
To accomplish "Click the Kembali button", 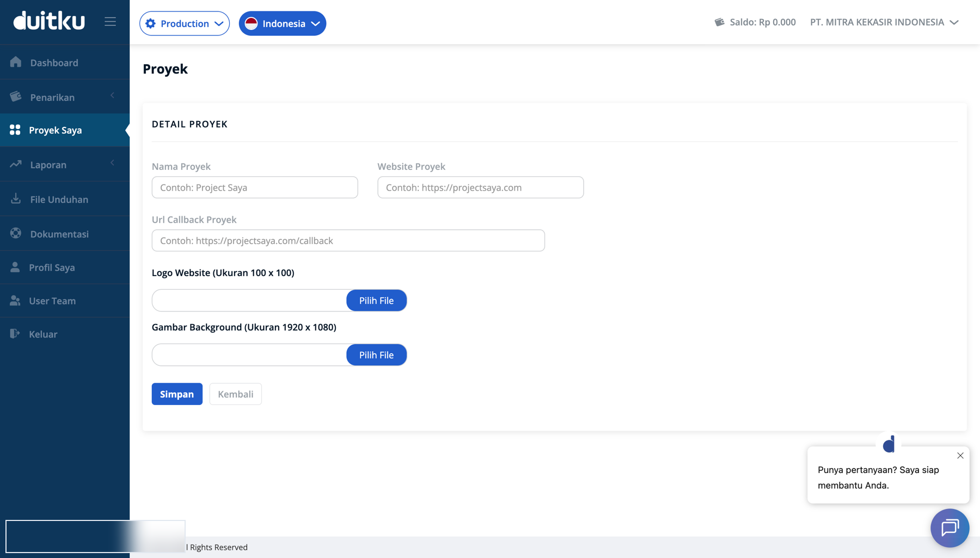I will point(236,394).
